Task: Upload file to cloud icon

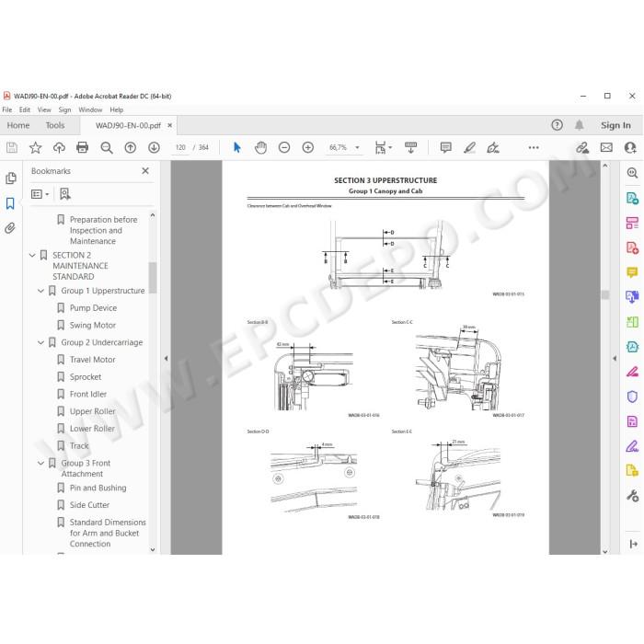Action: (59, 147)
